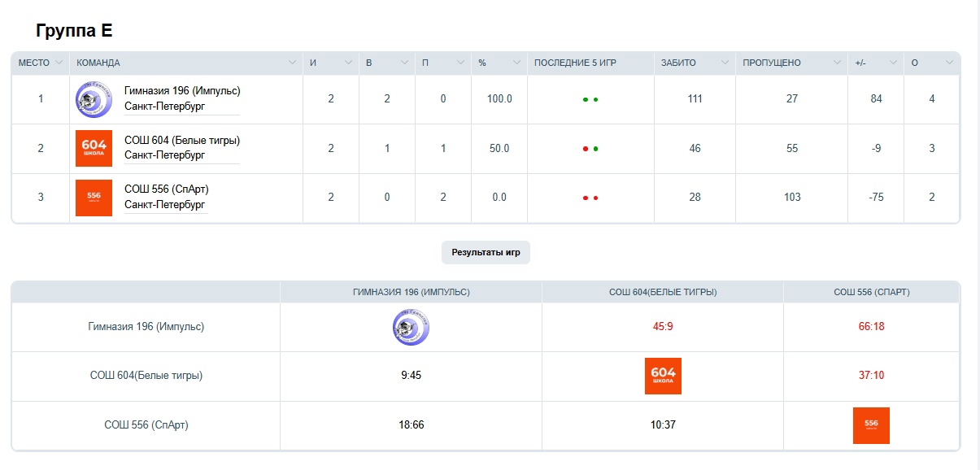This screenshot has height=470, width=980.
Task: Open the +/- column dropdown arrow
Action: (x=893, y=63)
